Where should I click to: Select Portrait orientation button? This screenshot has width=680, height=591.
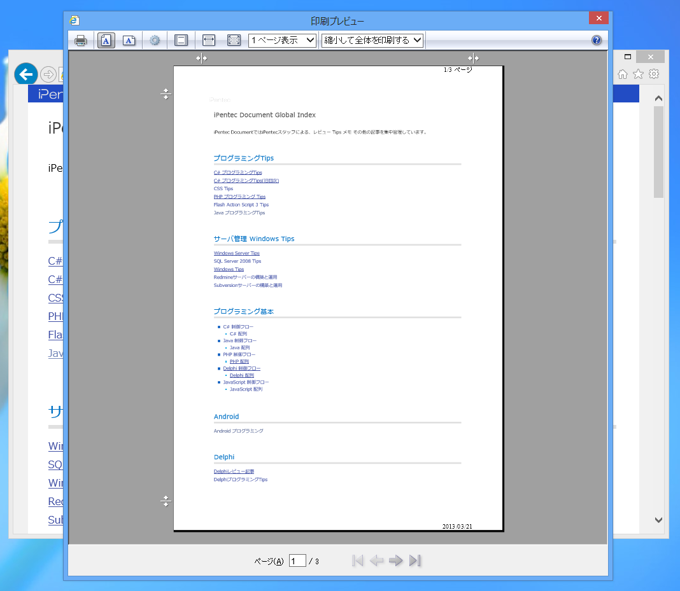(x=106, y=40)
